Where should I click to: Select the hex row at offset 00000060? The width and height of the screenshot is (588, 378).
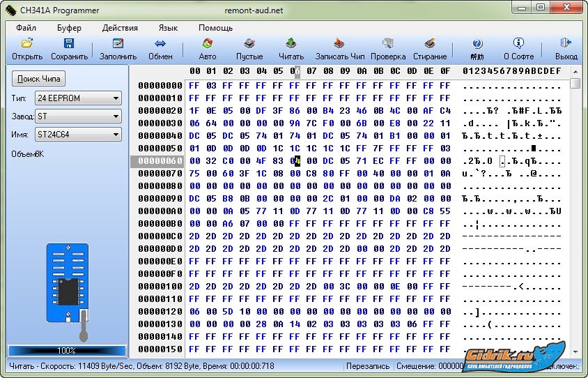click(160, 160)
